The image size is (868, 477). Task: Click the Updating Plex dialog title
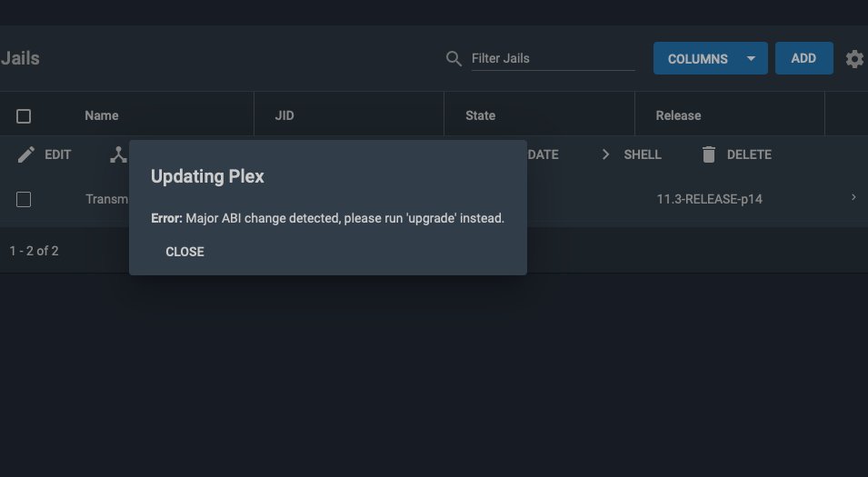207,176
